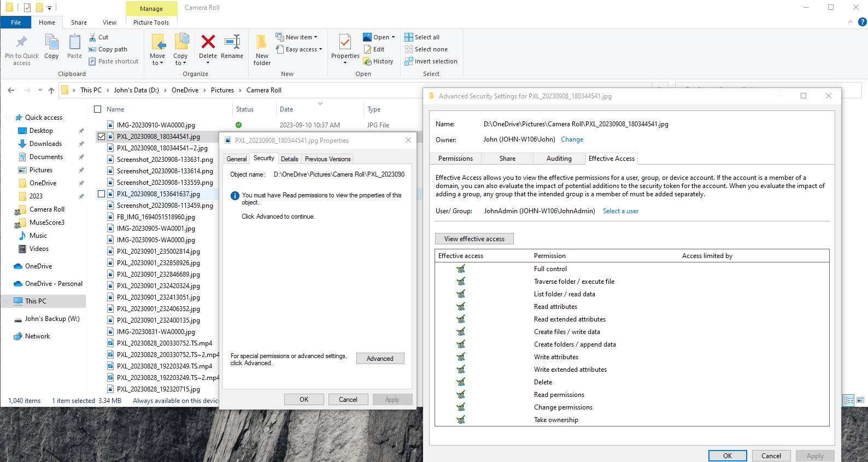The image size is (868, 462).
Task: Click Select none in ribbon
Action: point(426,49)
